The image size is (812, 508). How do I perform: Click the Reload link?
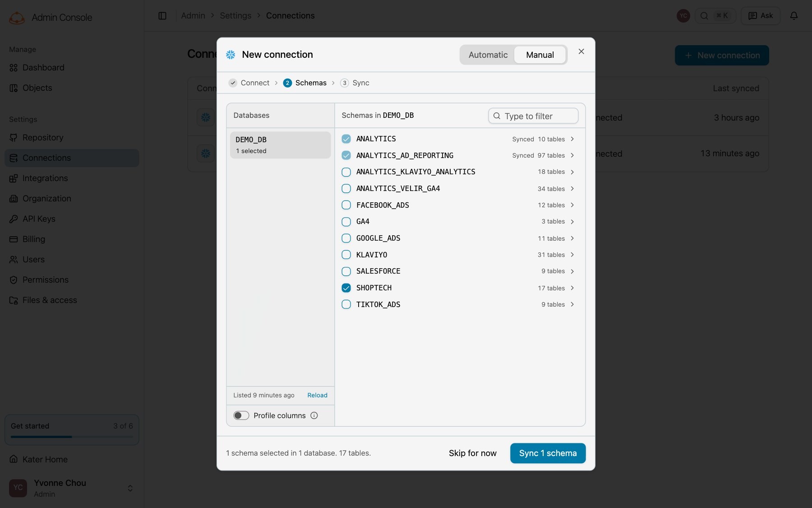[x=317, y=395]
